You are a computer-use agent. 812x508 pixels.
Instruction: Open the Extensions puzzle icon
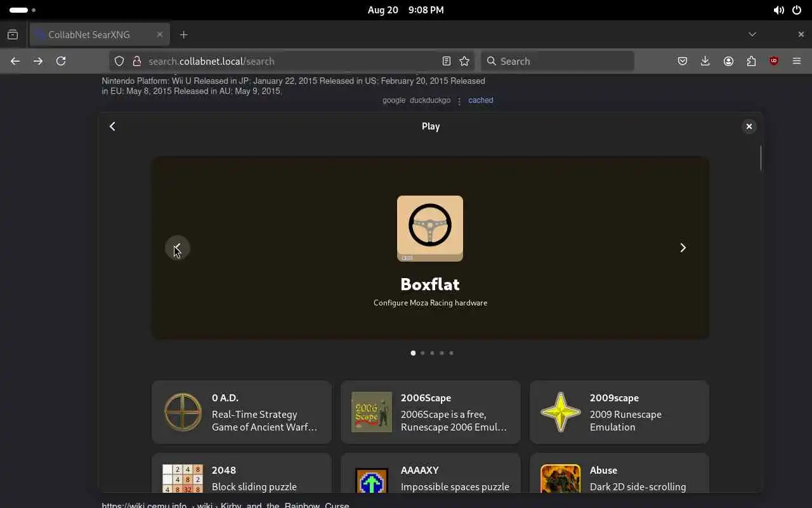pyautogui.click(x=751, y=61)
